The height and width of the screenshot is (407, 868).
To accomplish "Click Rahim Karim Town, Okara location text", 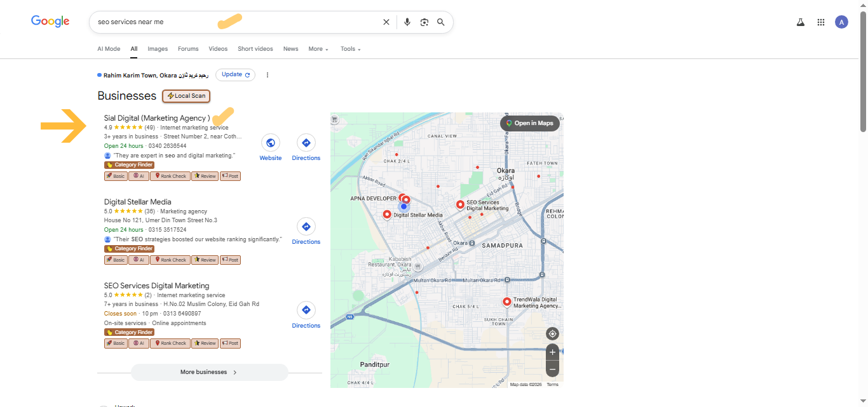I will [x=156, y=75].
